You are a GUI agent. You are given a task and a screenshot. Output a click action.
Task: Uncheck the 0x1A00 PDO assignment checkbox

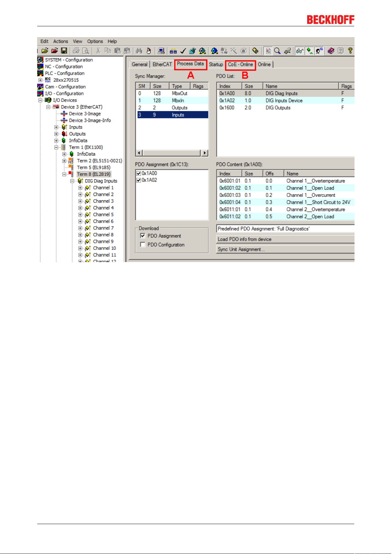[139, 173]
